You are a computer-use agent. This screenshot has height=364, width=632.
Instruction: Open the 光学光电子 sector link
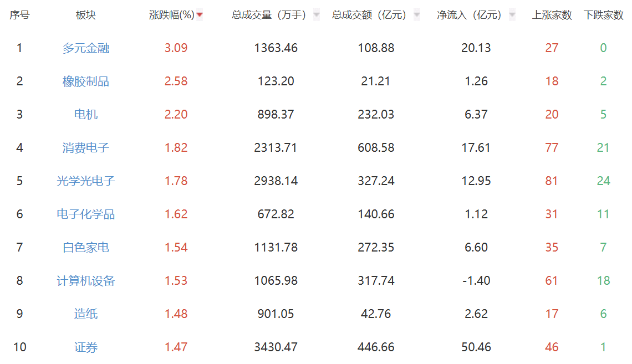(86, 181)
